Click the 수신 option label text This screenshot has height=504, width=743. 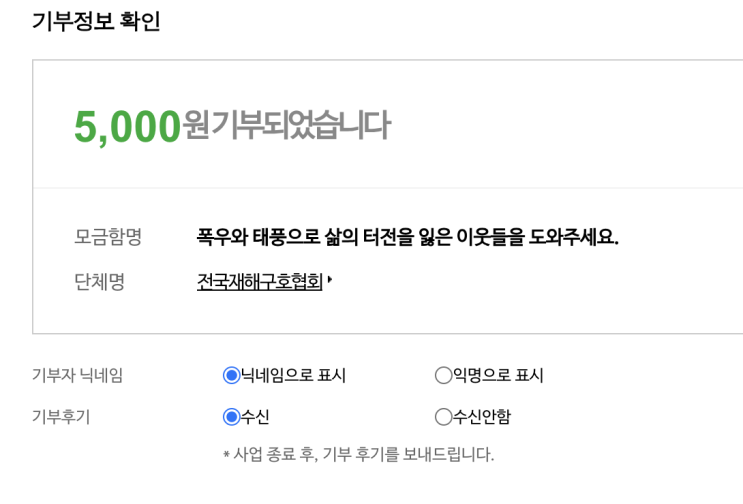(x=255, y=417)
